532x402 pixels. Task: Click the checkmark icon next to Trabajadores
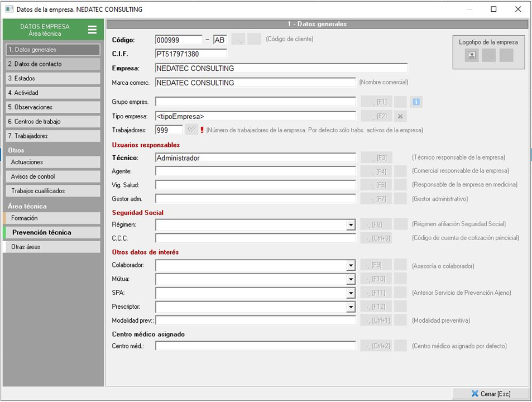click(x=191, y=130)
